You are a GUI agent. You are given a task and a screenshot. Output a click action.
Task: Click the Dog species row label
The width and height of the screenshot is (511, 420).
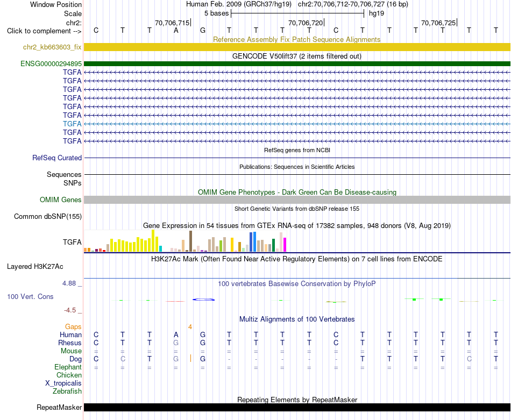[x=75, y=359]
